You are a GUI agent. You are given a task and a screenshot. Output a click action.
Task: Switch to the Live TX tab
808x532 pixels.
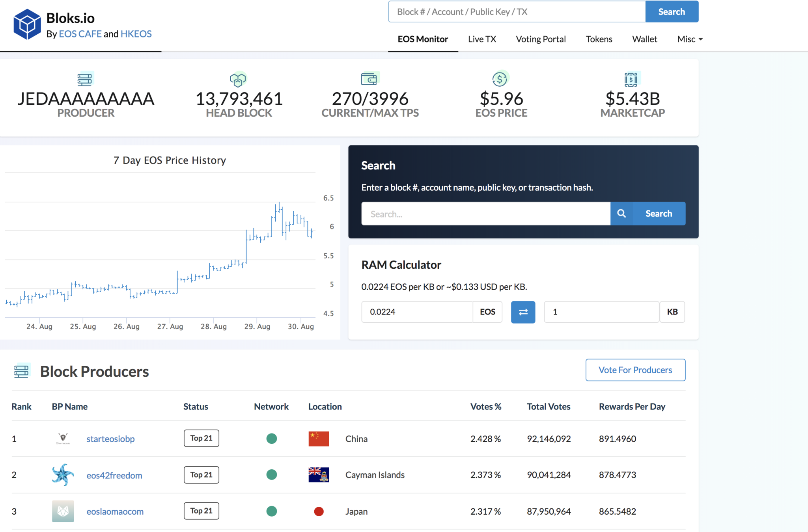coord(482,39)
